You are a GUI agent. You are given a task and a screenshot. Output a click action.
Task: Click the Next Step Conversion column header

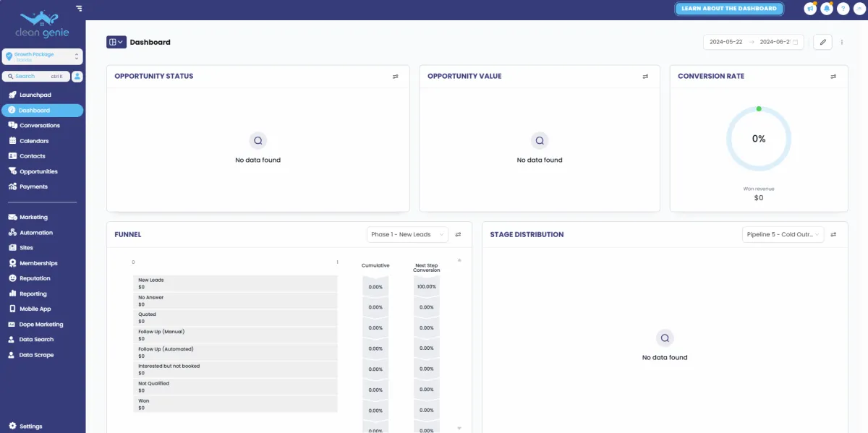click(426, 267)
